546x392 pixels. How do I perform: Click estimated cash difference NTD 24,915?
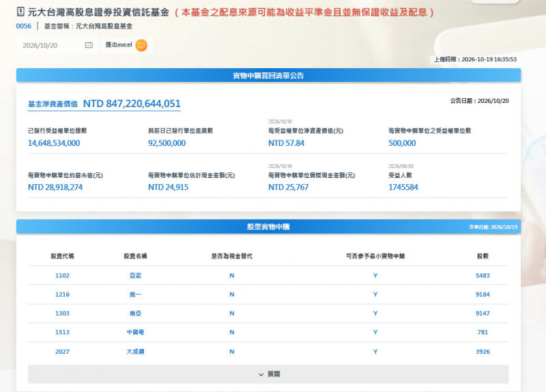click(168, 187)
